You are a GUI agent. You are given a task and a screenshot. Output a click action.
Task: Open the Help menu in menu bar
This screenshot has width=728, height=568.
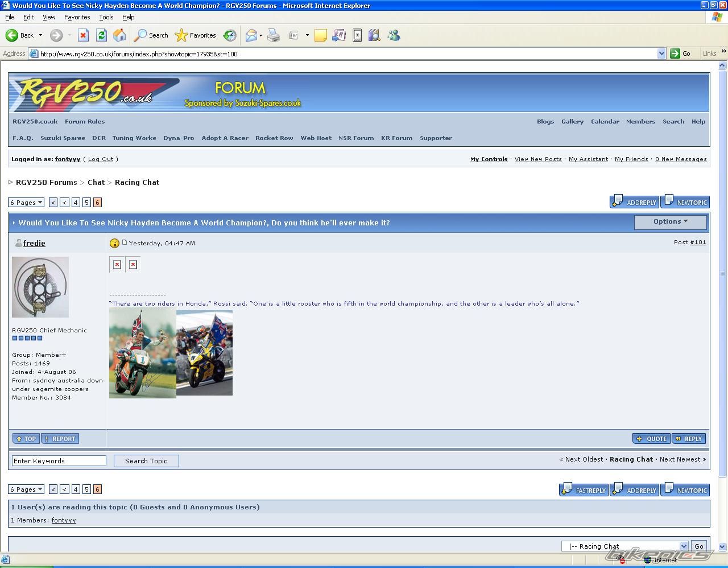tap(129, 17)
